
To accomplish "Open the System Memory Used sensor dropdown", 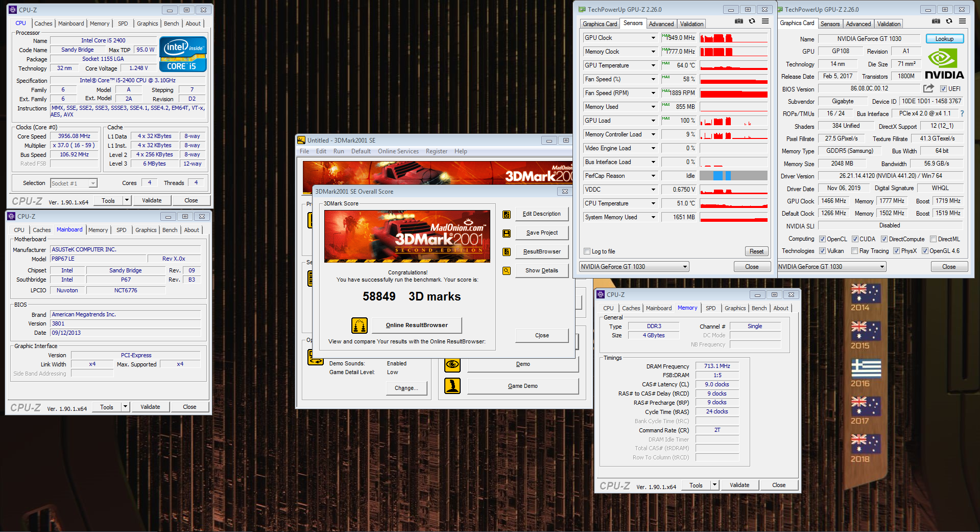I will [653, 217].
